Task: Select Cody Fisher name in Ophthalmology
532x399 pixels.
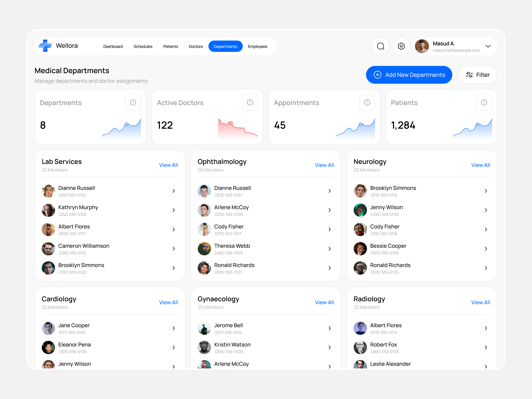Action: tap(229, 227)
